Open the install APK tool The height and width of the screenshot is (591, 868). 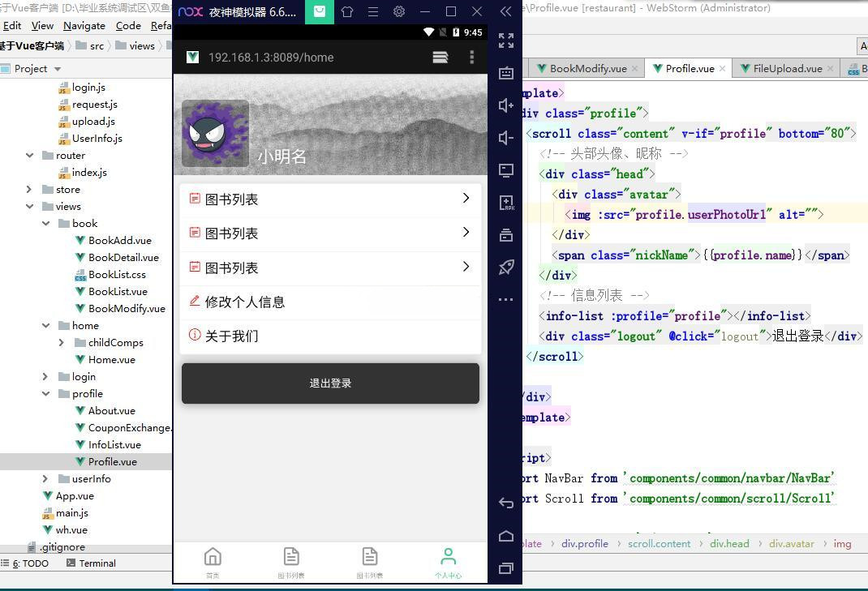[x=505, y=203]
